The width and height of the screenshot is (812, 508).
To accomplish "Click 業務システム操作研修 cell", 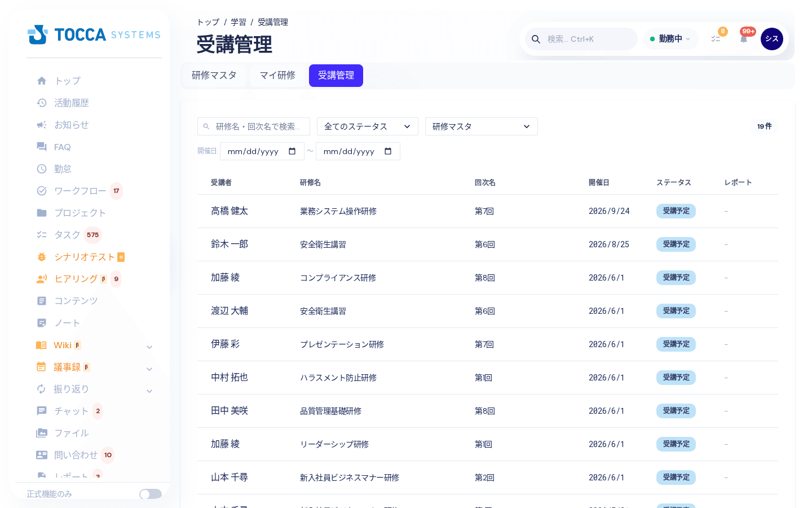I will pyautogui.click(x=338, y=211).
